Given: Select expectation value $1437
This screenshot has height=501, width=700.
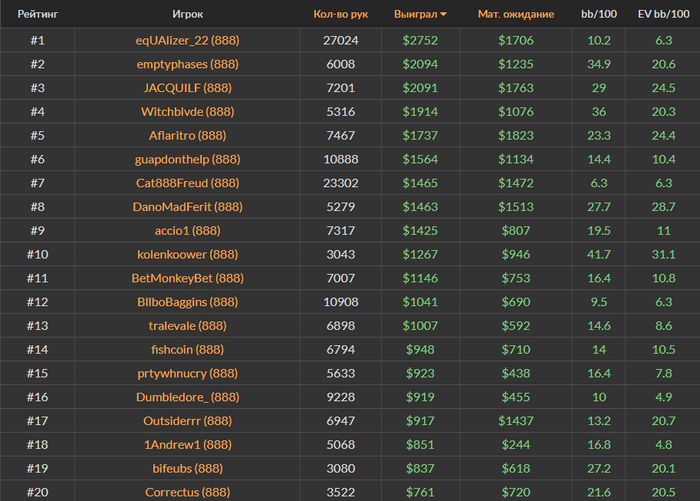Looking at the screenshot, I should click(x=516, y=421).
